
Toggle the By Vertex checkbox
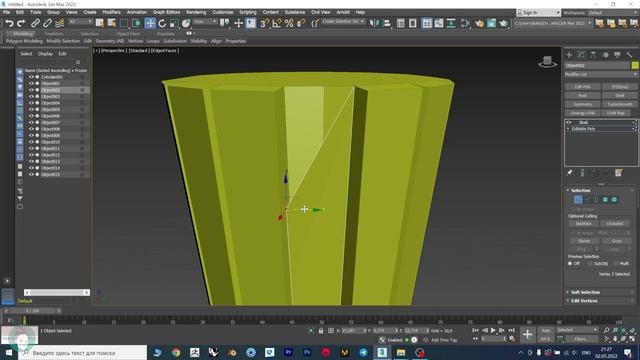pyautogui.click(x=573, y=209)
